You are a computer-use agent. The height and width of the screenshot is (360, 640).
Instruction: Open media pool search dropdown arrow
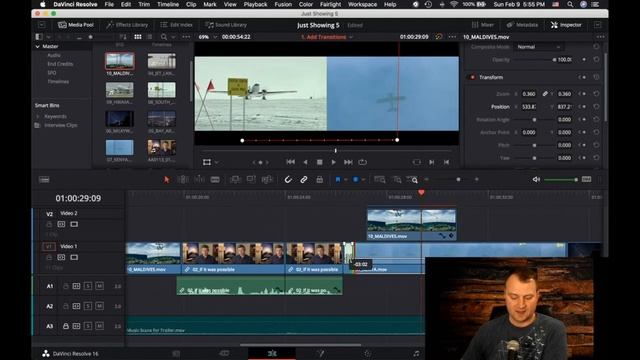coord(173,37)
